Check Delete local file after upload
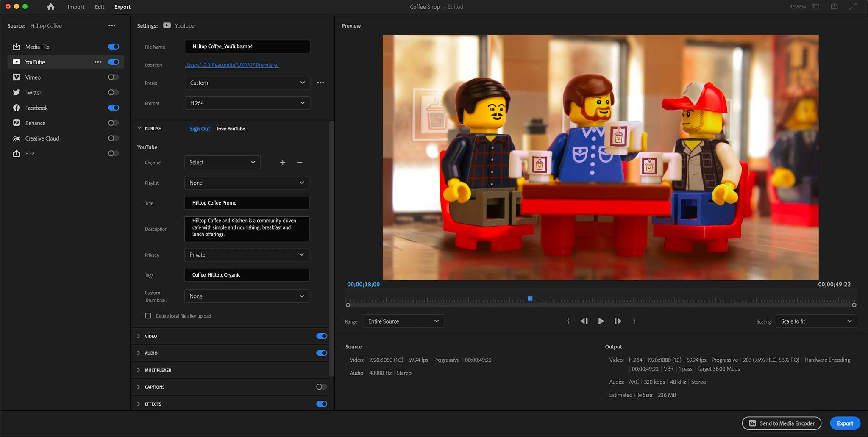The height and width of the screenshot is (437, 868). tap(148, 315)
